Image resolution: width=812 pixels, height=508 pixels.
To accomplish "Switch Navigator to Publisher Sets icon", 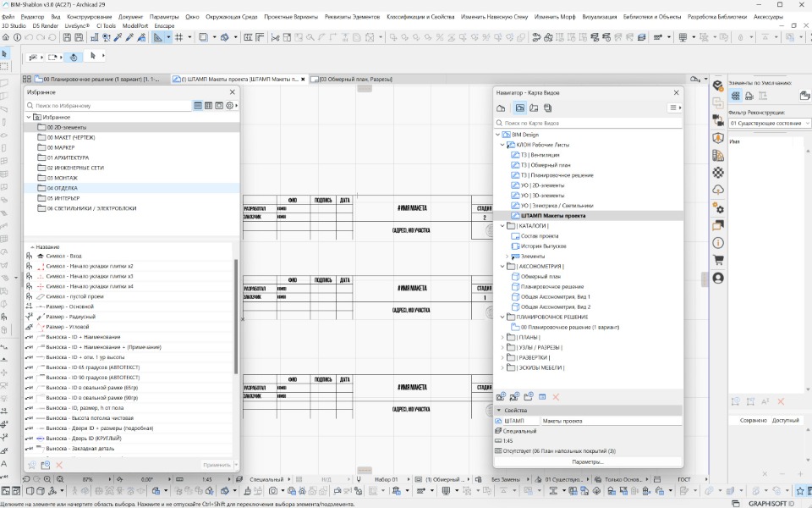I will click(x=548, y=108).
